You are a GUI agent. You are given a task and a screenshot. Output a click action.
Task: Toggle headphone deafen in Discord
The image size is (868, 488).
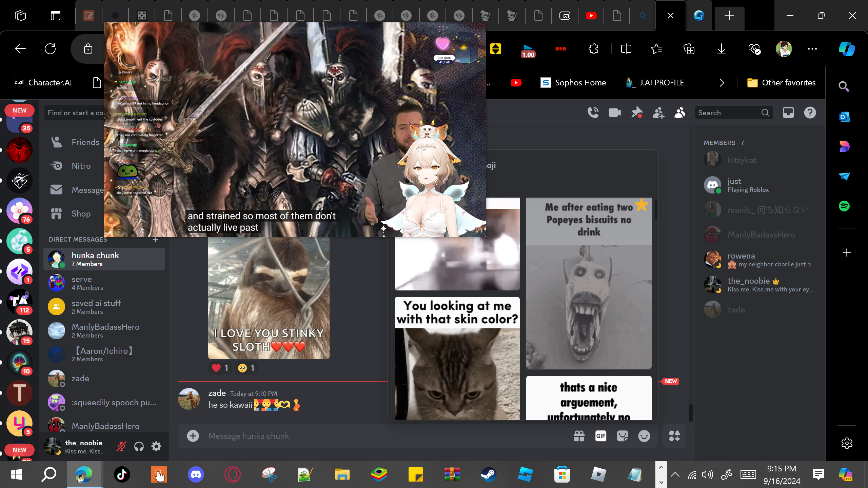coord(139,447)
